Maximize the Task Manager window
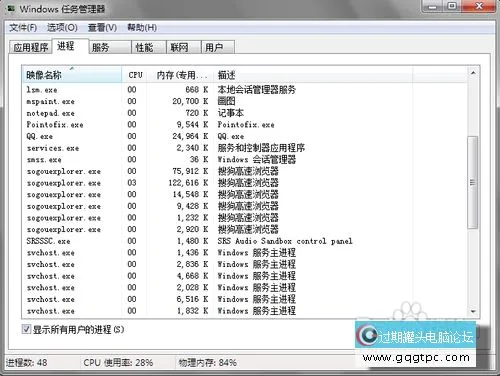Viewport: 500px width, 376px height. tap(453, 7)
